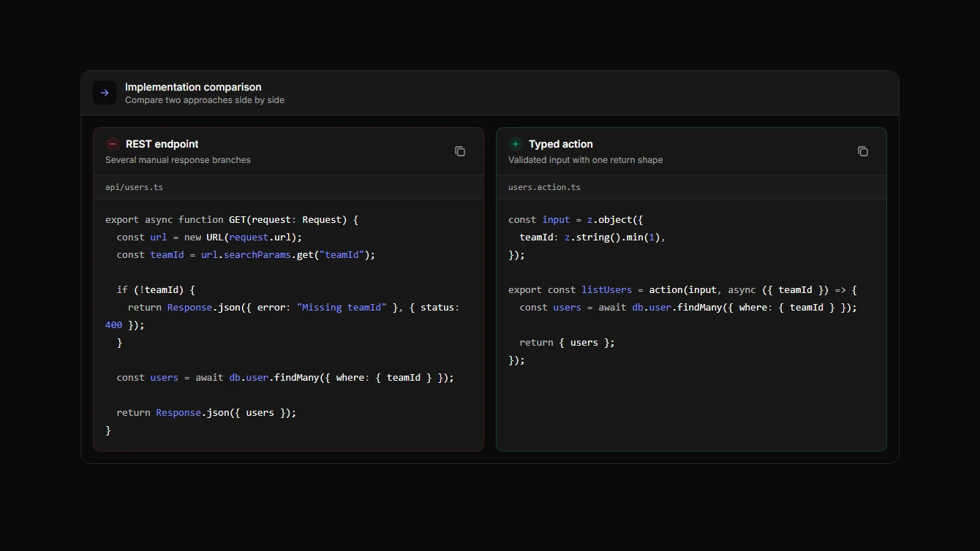Click the red minus icon on REST endpoint
Screen dimensions: 980x551
[x=113, y=144]
